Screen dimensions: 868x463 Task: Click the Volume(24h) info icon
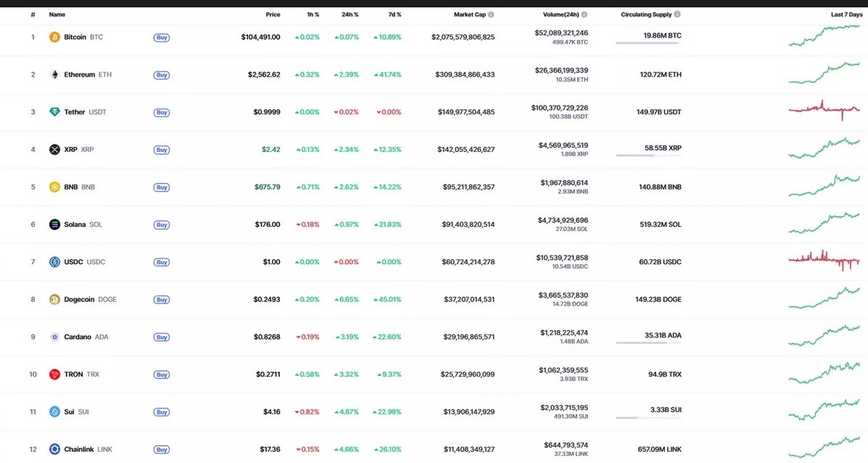coord(584,15)
